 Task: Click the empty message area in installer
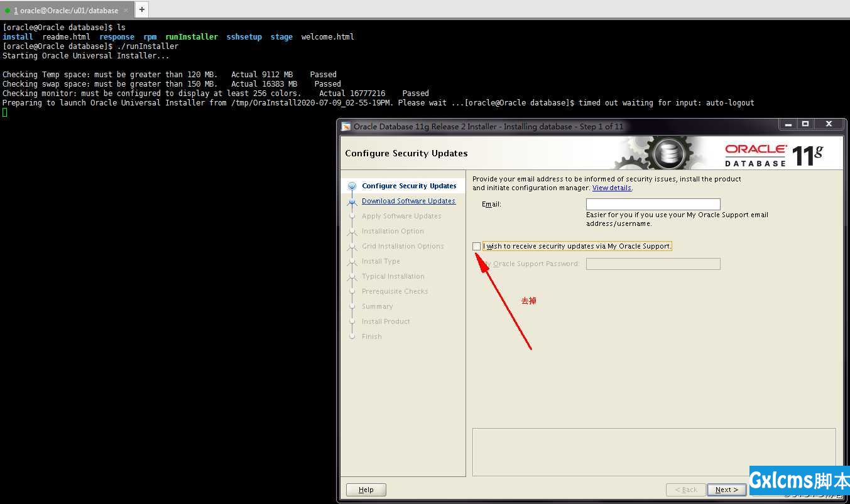coord(654,452)
